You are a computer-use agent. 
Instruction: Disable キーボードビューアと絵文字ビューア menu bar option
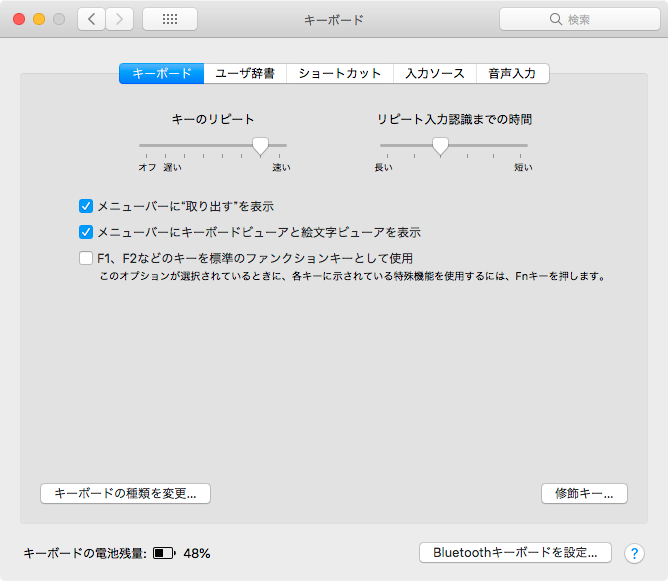coord(86,232)
